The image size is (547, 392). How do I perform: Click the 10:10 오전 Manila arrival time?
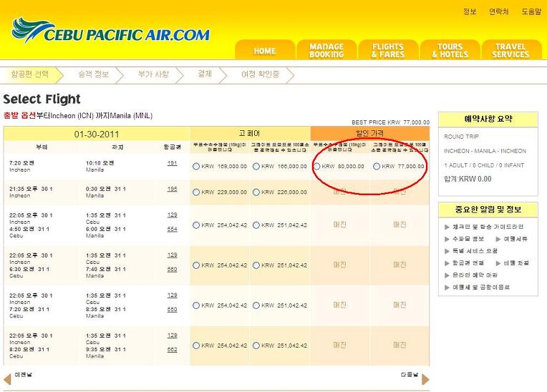[100, 163]
